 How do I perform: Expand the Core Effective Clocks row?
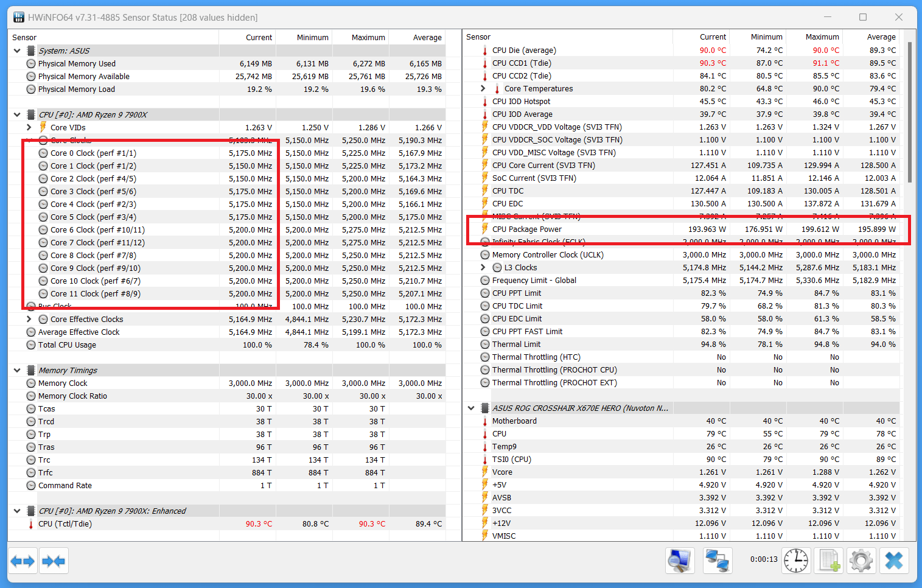click(x=29, y=320)
